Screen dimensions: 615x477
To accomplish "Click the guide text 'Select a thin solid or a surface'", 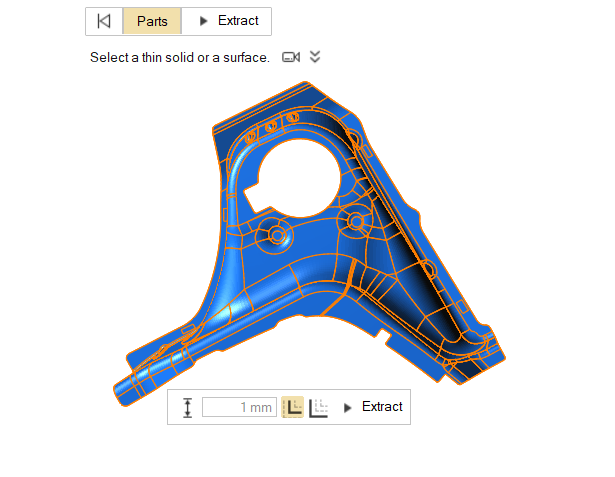I will coord(180,57).
